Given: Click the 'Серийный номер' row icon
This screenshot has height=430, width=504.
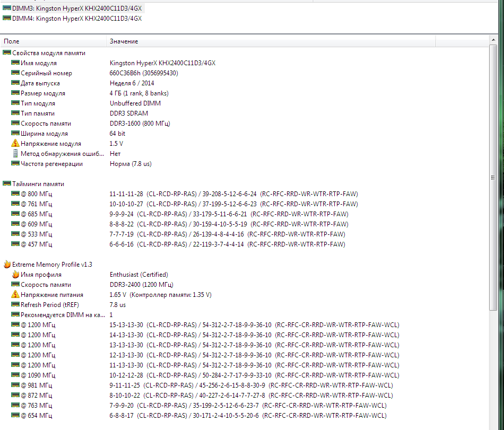Looking at the screenshot, I should pos(15,73).
